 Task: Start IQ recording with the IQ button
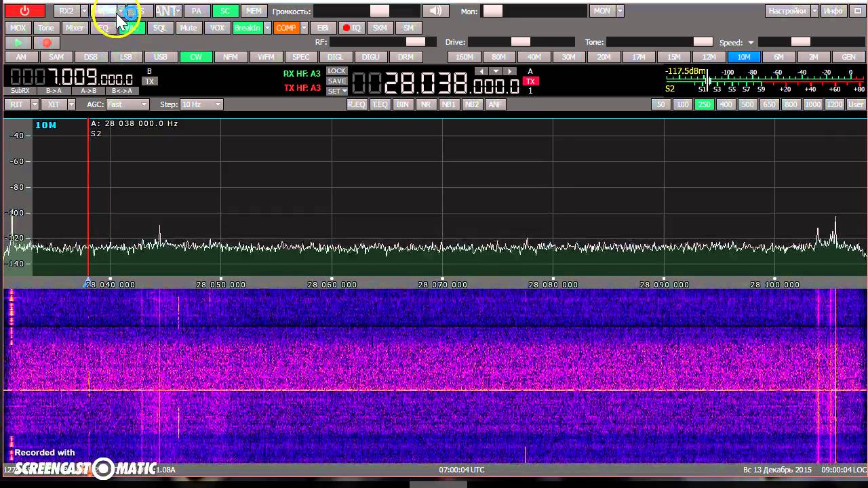coord(351,28)
